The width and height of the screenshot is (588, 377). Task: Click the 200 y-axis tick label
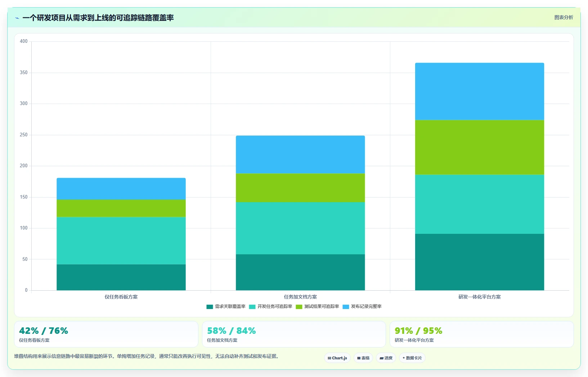pyautogui.click(x=24, y=166)
